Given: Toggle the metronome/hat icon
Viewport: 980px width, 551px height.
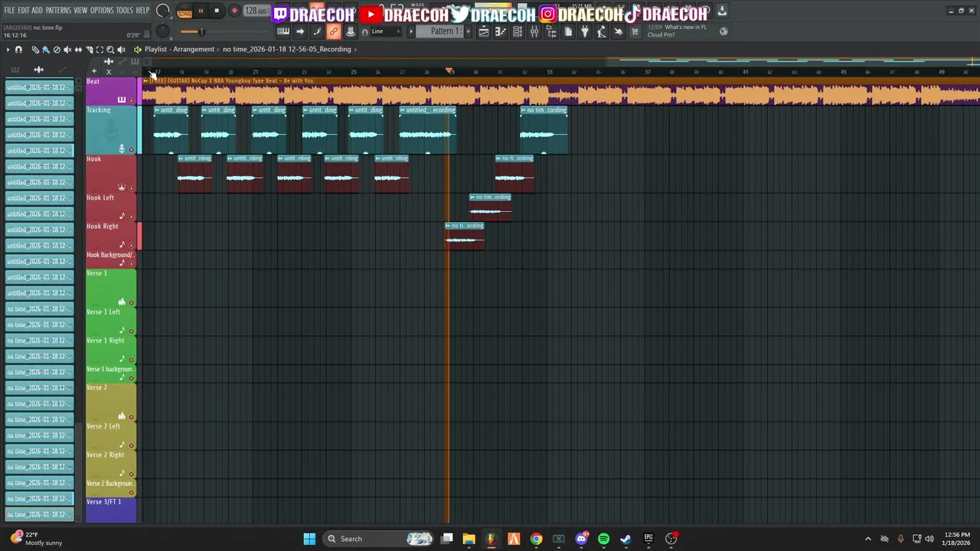Looking at the screenshot, I should (350, 31).
